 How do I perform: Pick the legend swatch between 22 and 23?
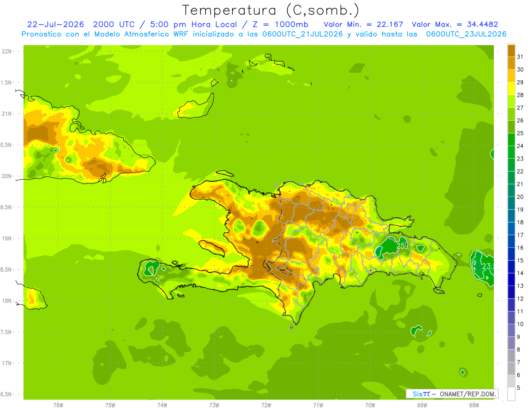pyautogui.click(x=511, y=165)
